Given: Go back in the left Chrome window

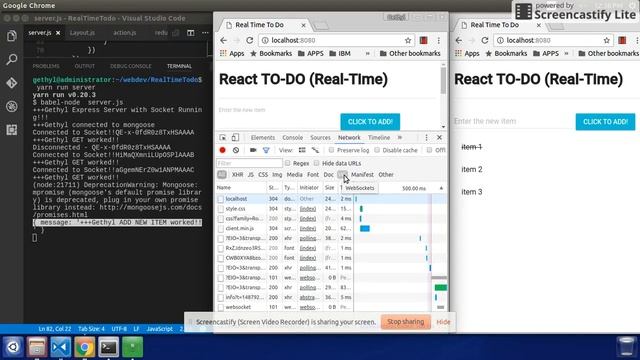Looking at the screenshot, I should (x=223, y=40).
